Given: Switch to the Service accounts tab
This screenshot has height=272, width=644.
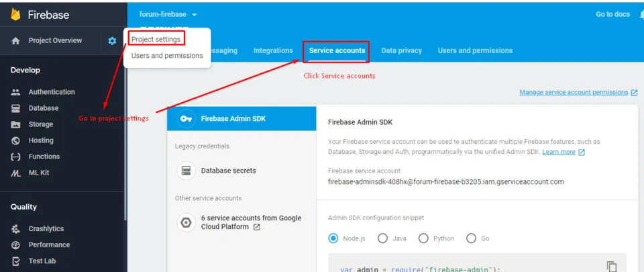Looking at the screenshot, I should point(337,51).
